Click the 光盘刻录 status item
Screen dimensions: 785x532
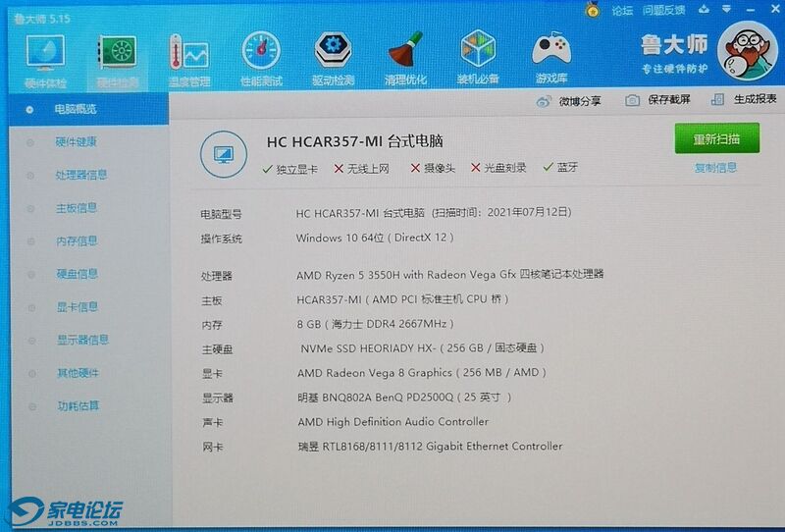point(498,168)
